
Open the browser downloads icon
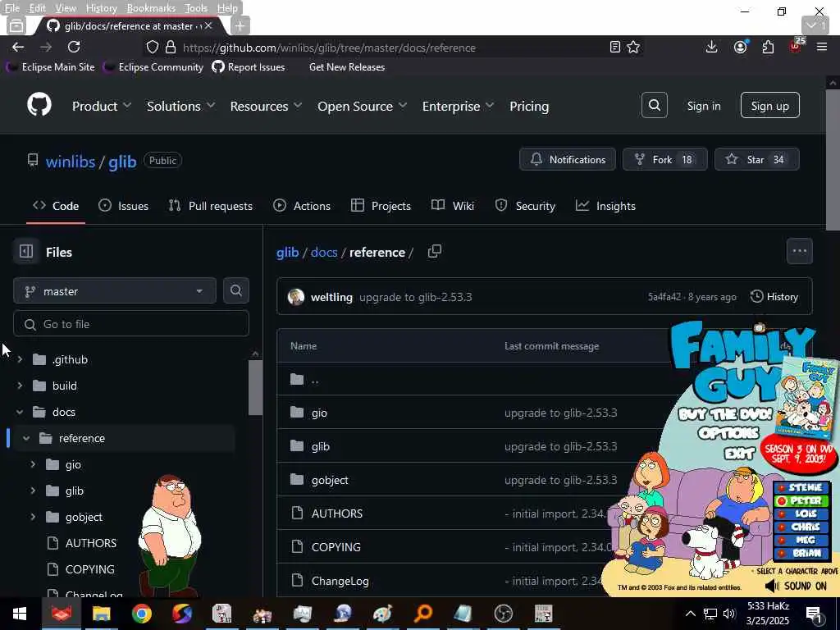point(711,47)
